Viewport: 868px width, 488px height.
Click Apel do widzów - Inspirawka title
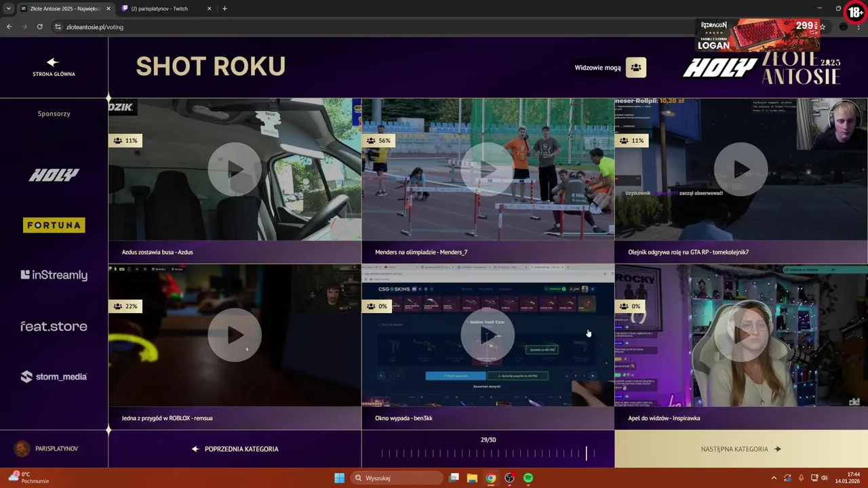tap(664, 418)
